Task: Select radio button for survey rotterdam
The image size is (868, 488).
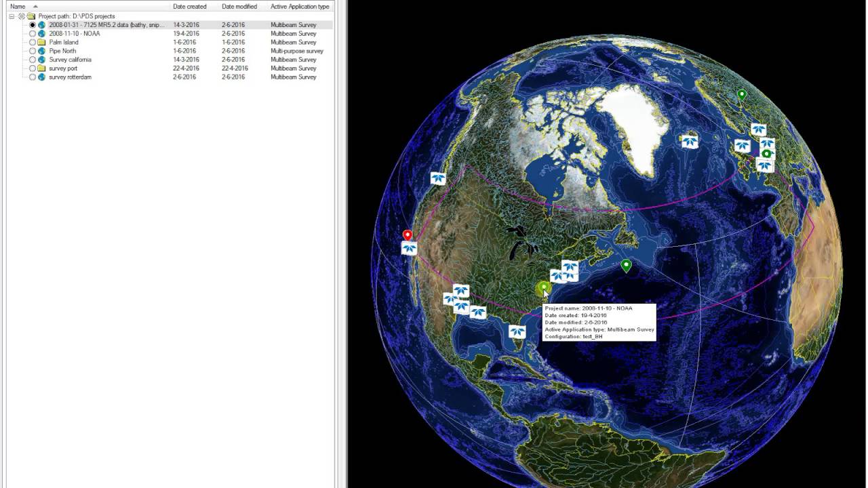Action: point(32,77)
